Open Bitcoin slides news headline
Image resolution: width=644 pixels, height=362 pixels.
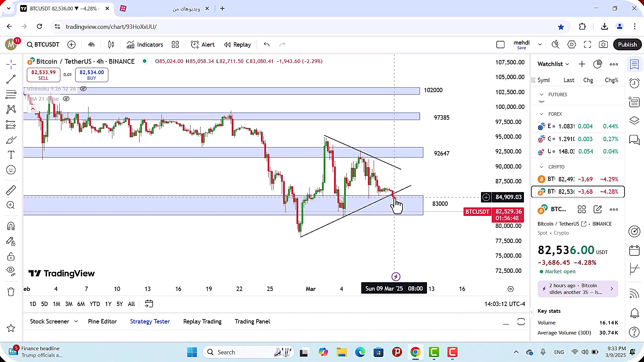pos(578,289)
